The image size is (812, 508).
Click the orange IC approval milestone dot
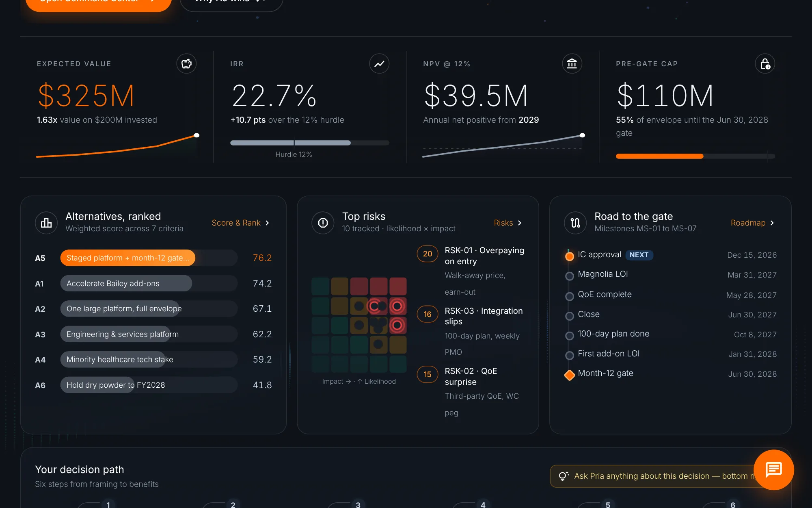(570, 256)
